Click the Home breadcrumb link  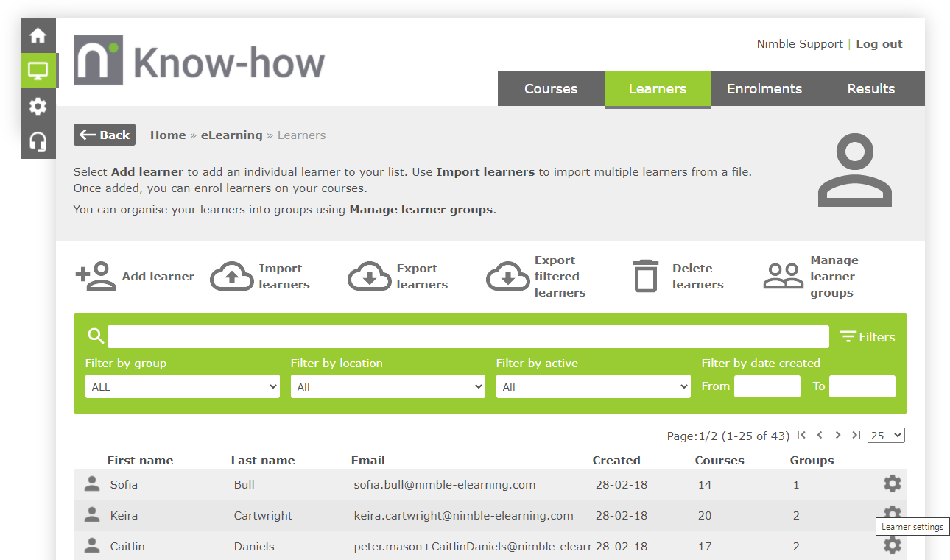[x=168, y=135]
